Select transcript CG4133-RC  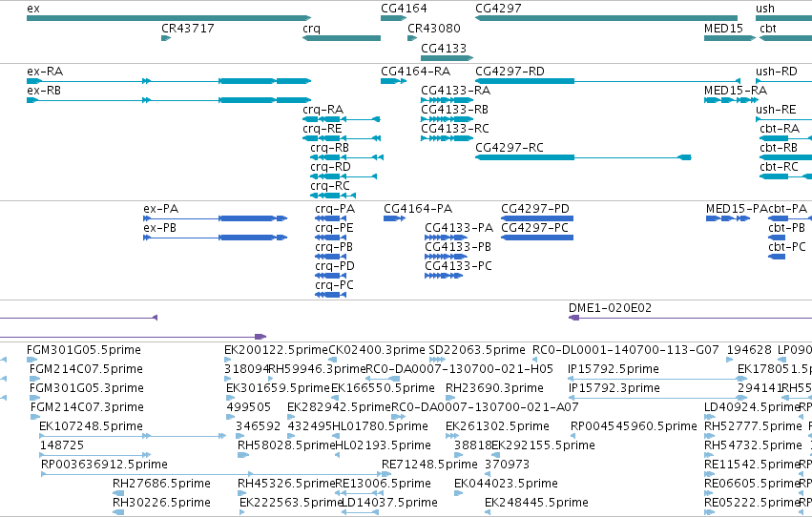pos(447,138)
